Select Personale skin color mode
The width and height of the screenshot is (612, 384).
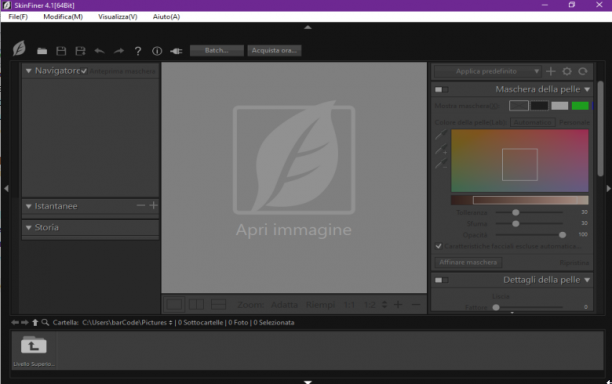coord(574,122)
